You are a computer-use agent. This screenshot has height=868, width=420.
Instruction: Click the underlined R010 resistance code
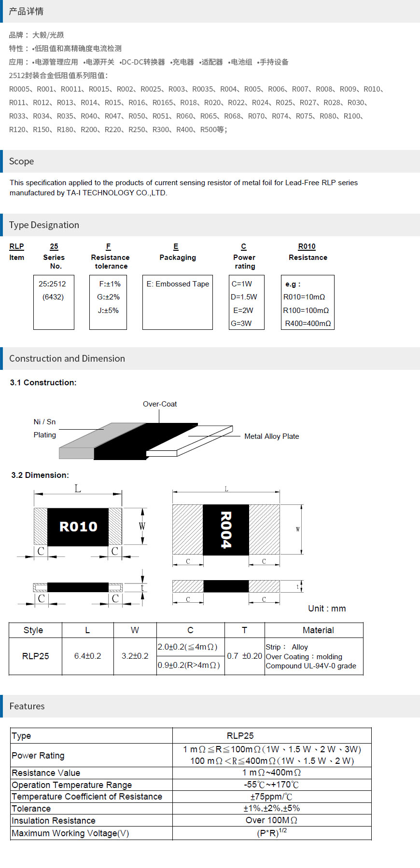307,246
